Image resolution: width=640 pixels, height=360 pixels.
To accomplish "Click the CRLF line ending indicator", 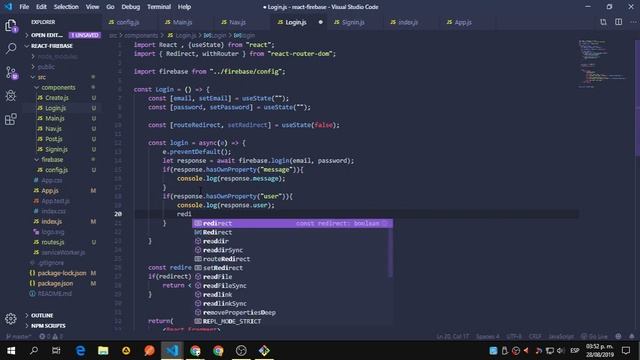I will pyautogui.click(x=535, y=337).
